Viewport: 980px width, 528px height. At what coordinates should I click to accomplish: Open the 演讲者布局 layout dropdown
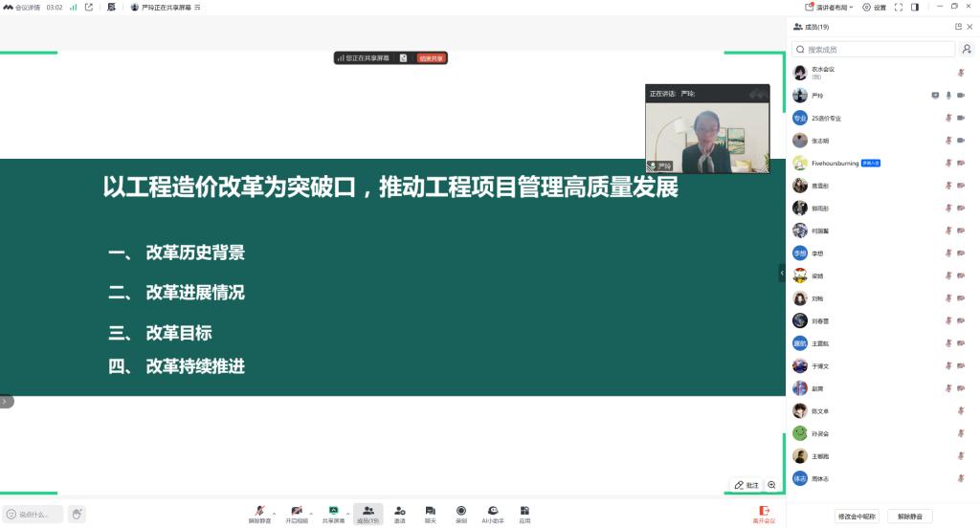click(x=829, y=7)
